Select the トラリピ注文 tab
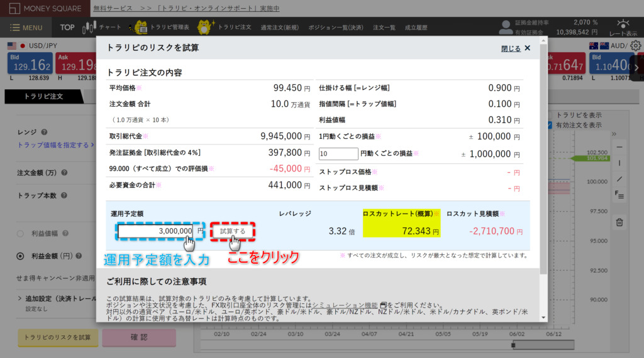The width and height of the screenshot is (644, 358). 43,96
